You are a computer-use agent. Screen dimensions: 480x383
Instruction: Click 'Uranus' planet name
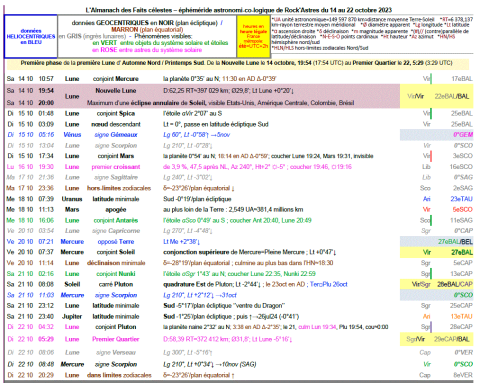pyautogui.click(x=72, y=199)
